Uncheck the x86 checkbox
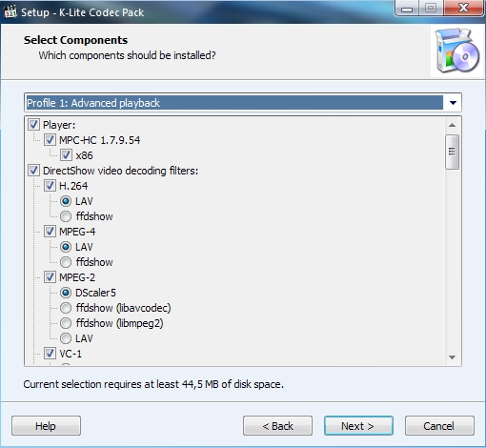 pyautogui.click(x=66, y=155)
